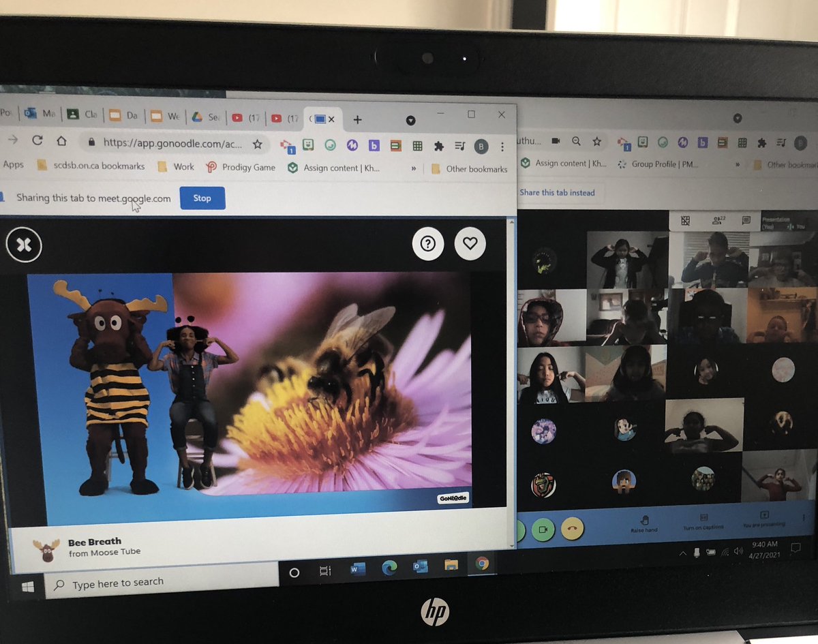
Task: Click the Moose Tube channel avatar
Action: 46,550
